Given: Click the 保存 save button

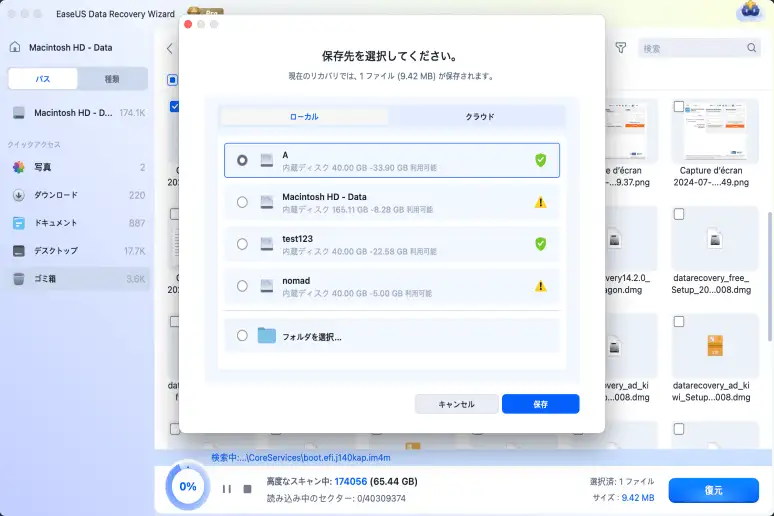Looking at the screenshot, I should 540,404.
